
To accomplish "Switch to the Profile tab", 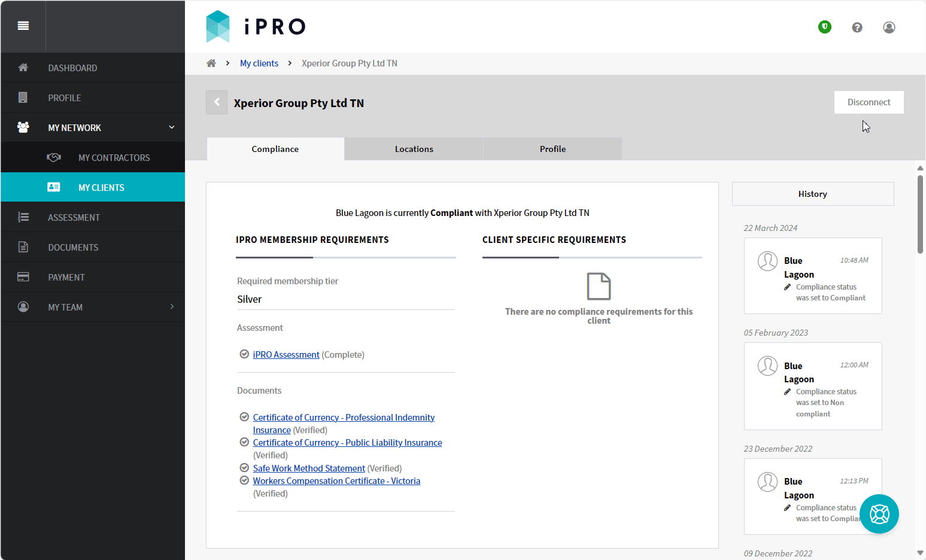I will coord(553,149).
